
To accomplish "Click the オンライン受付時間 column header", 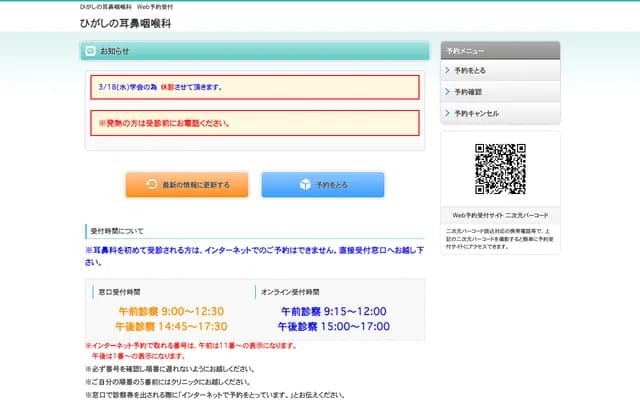I will (292, 291).
